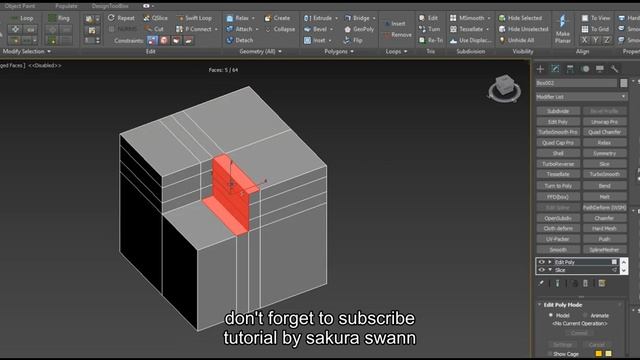The width and height of the screenshot is (640, 360).
Task: Click Hide Unselected in Visibility
Action: (524, 29)
